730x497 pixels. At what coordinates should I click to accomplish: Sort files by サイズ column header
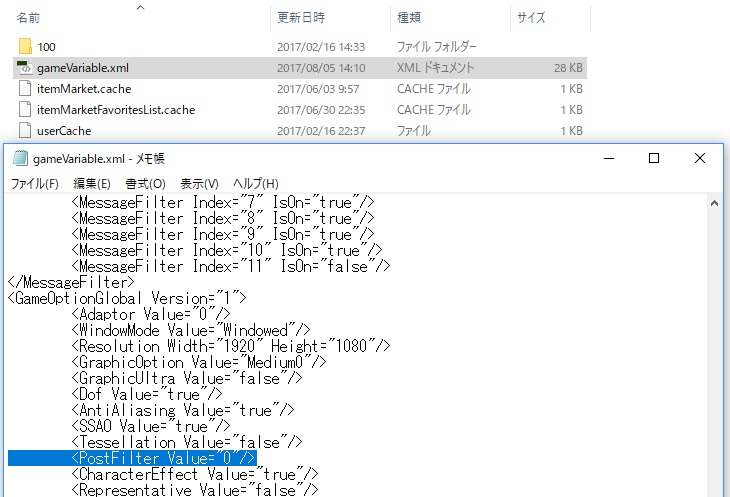tap(531, 18)
